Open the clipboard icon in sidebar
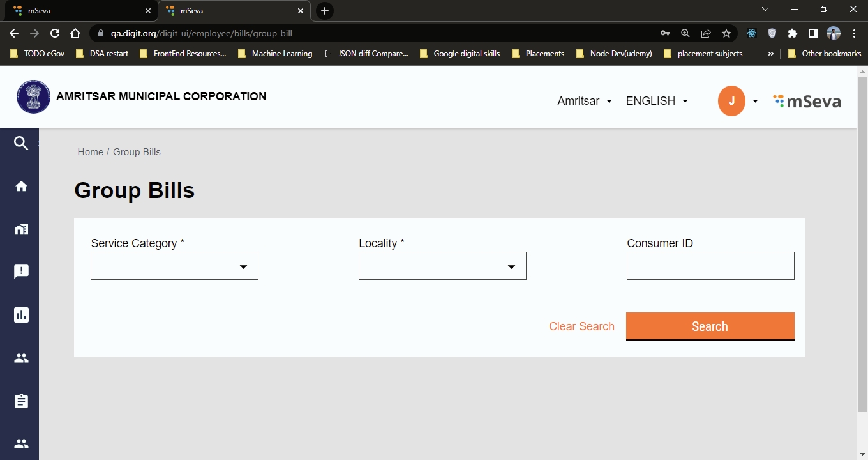The height and width of the screenshot is (460, 868). (x=21, y=401)
